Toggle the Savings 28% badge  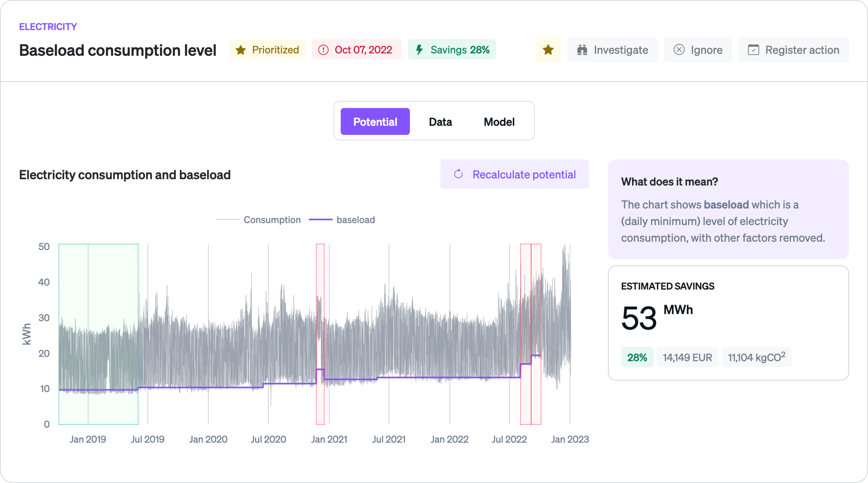point(452,50)
